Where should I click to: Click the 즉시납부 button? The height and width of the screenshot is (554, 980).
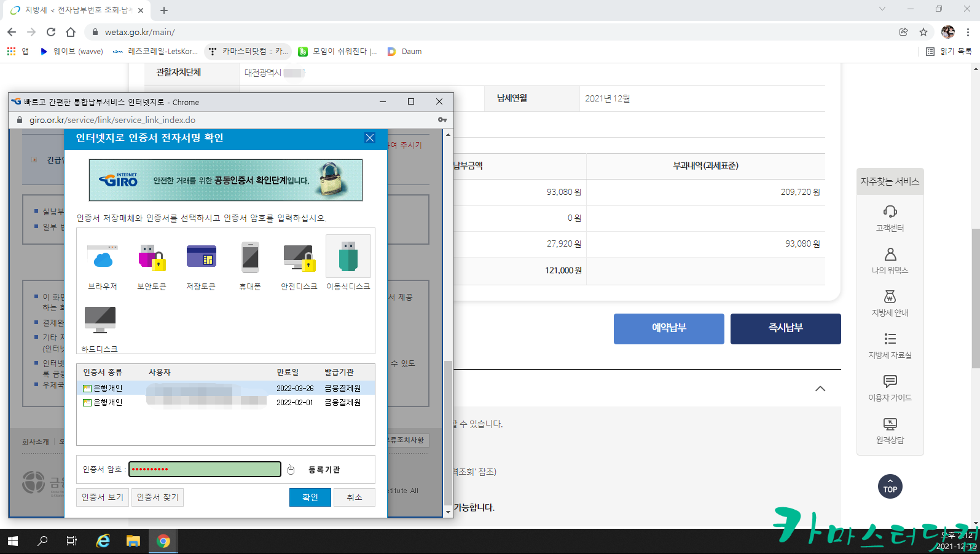point(786,328)
